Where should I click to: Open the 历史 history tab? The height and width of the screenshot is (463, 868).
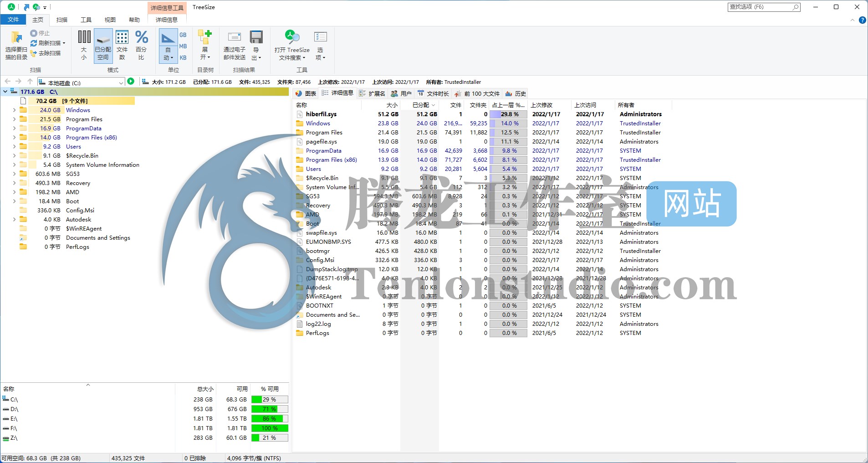[x=516, y=93]
